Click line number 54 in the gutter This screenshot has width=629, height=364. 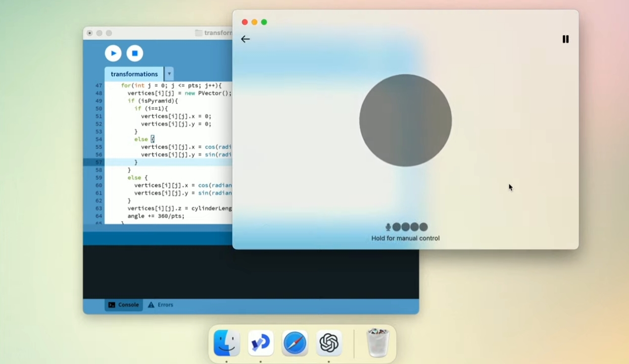(99, 139)
